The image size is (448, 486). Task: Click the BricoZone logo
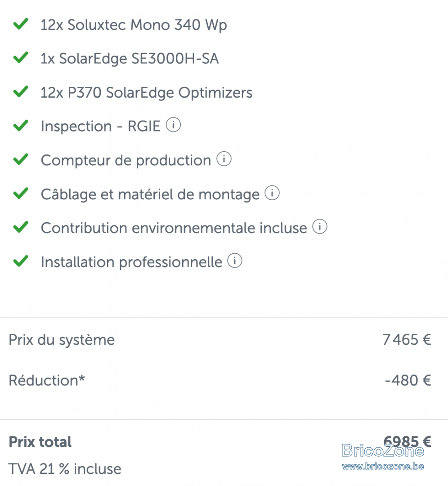(383, 450)
